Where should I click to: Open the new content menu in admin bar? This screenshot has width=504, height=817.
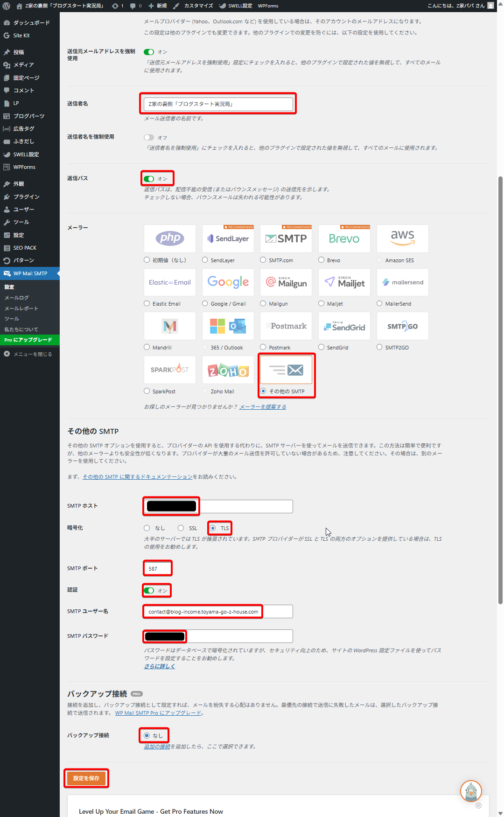tap(157, 6)
